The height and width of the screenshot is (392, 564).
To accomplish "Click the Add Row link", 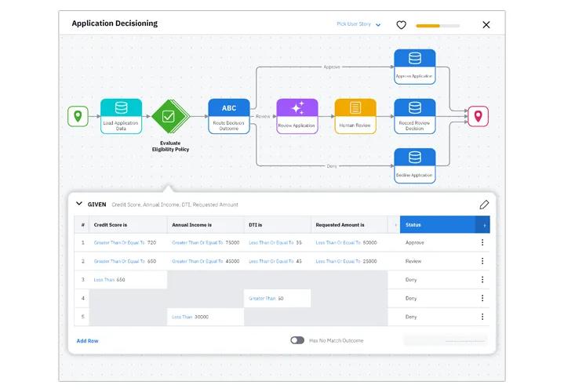I will 87,340.
